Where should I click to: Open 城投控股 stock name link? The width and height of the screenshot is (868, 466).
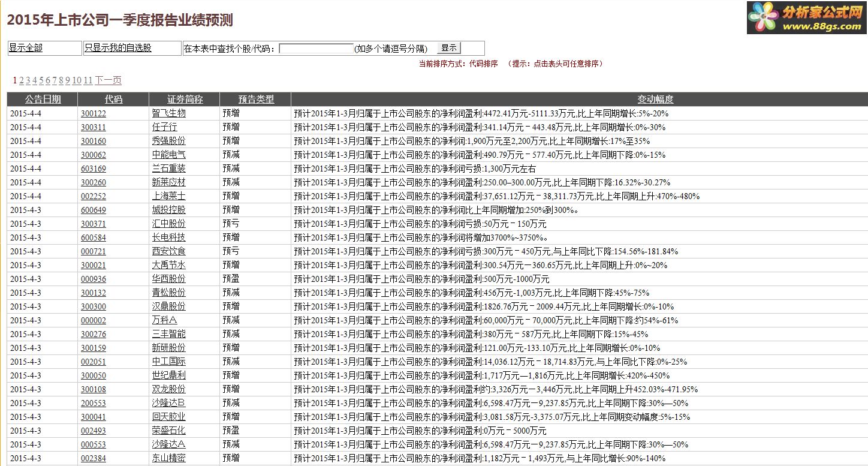point(169,210)
